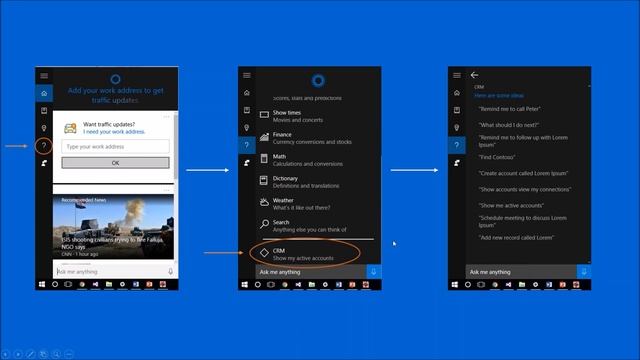Open hamburger menu in middle Cortana panel
The image size is (640, 360).
tap(247, 75)
